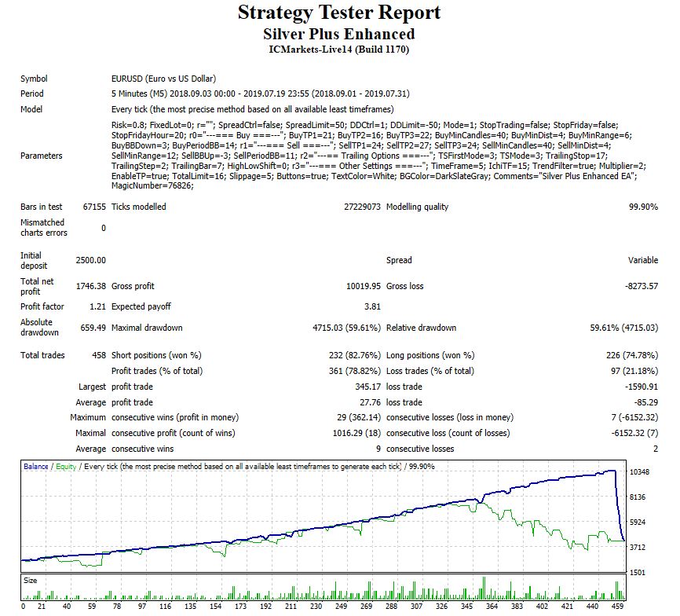The width and height of the screenshot is (680, 616).
Task: Click loss trades value '97 (21.18%)'
Action: pos(634,371)
